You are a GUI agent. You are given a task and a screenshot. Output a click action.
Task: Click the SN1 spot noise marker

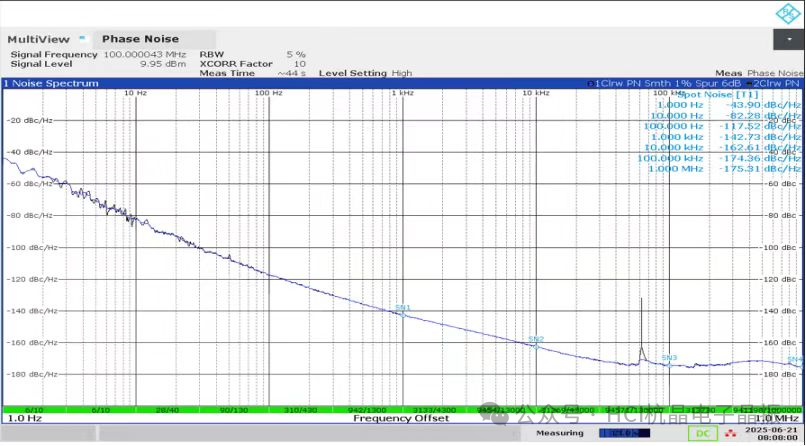point(403,309)
